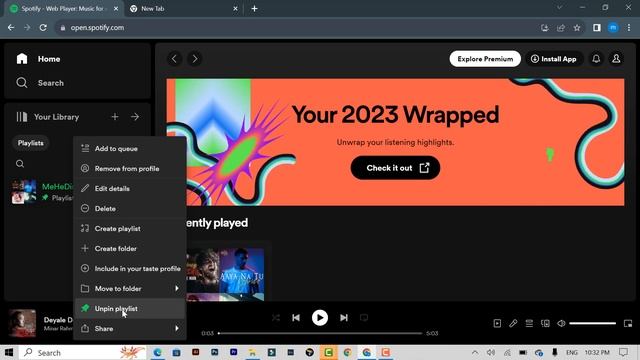Select the Playlists filter chip

[31, 143]
